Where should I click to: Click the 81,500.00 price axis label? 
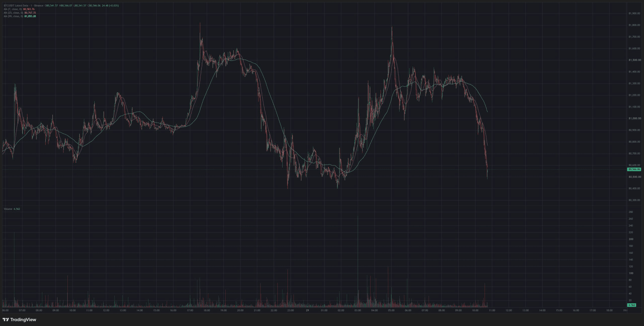(x=634, y=60)
